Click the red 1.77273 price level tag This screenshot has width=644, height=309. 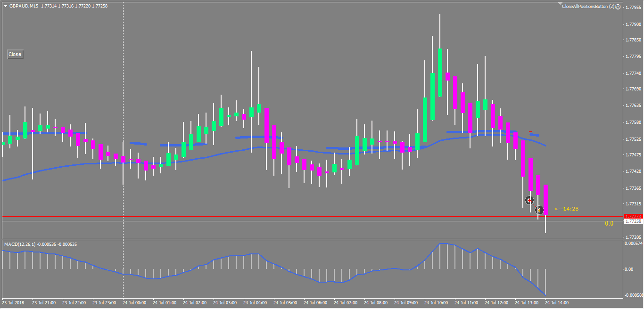point(633,216)
